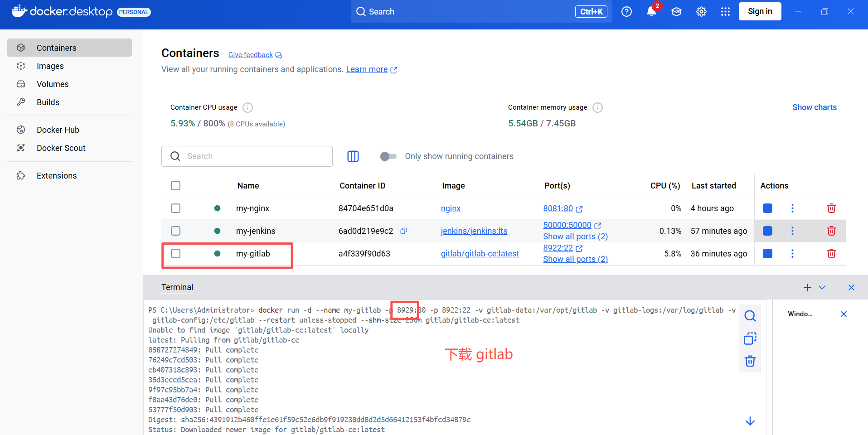This screenshot has width=868, height=435.
Task: Open Extensions in sidebar
Action: click(x=69, y=175)
